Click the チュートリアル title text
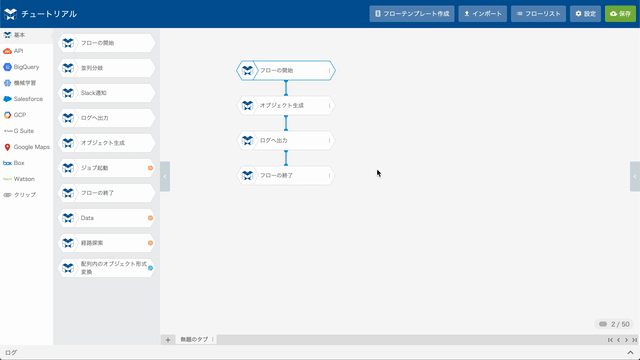The width and height of the screenshot is (640, 360). coord(49,14)
